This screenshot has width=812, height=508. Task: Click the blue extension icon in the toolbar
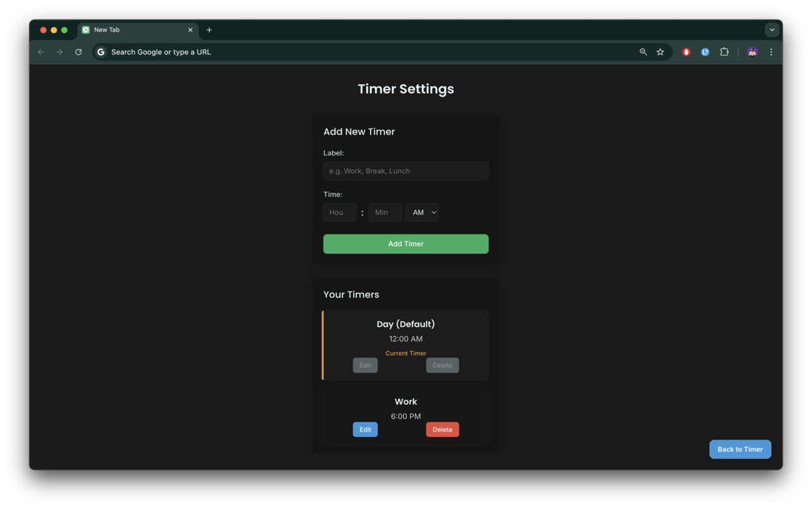(705, 51)
